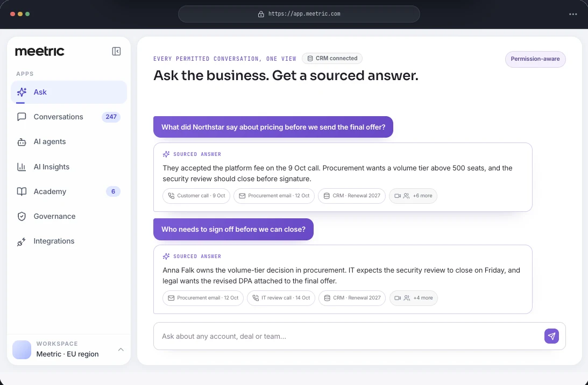Click second answer text about Anna Falk
Screen dimensions: 588x385
(341, 275)
